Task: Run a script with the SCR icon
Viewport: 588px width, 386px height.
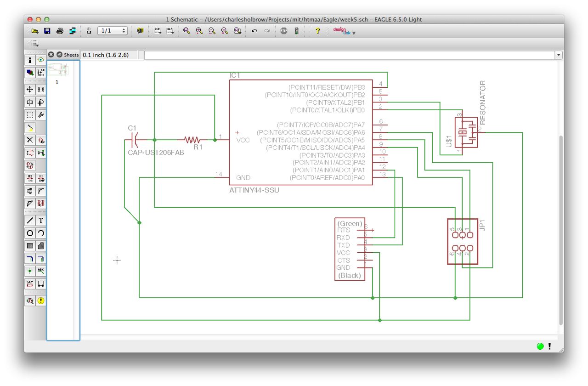Action: coord(157,31)
